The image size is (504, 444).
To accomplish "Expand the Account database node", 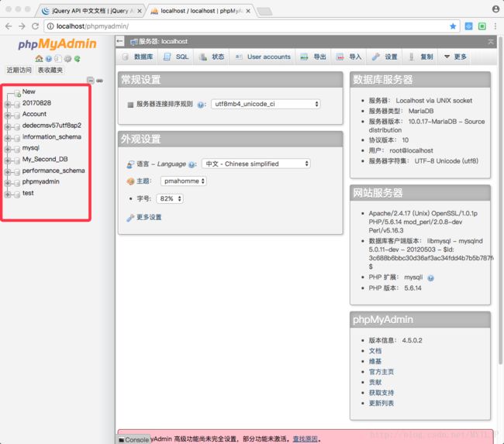I will (x=8, y=115).
